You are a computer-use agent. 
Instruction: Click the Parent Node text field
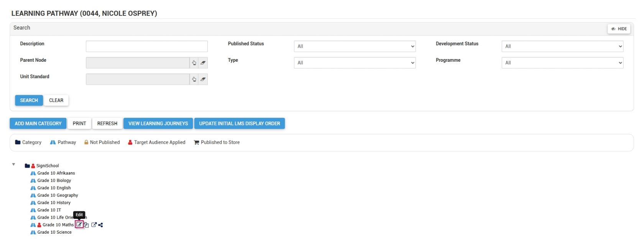tap(138, 63)
